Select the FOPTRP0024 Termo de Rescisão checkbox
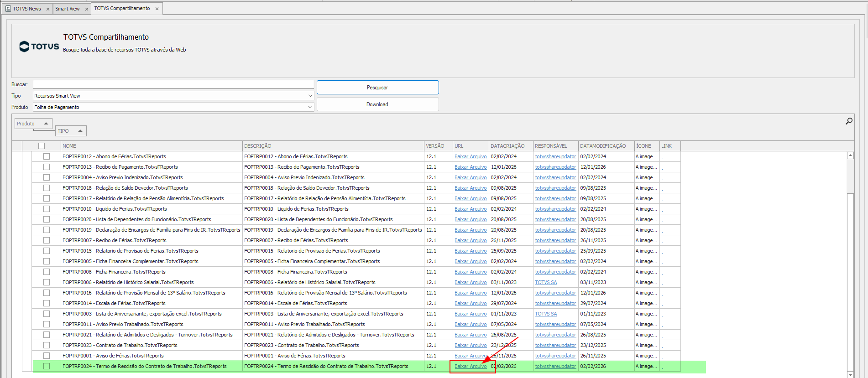 click(x=47, y=366)
